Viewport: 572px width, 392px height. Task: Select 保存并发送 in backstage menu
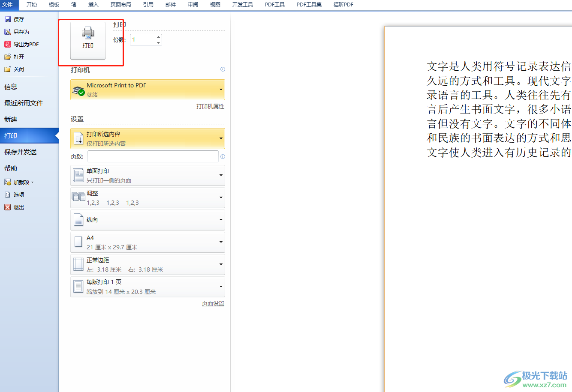29,152
